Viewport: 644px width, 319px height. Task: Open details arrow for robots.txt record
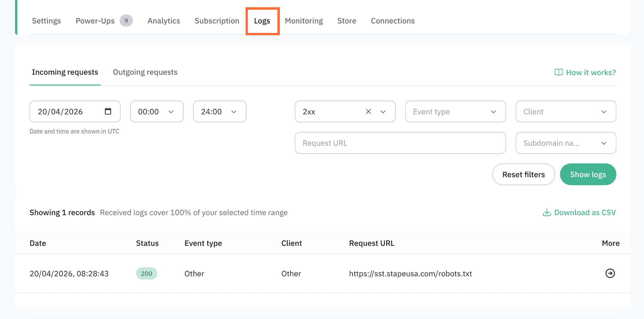tap(610, 273)
